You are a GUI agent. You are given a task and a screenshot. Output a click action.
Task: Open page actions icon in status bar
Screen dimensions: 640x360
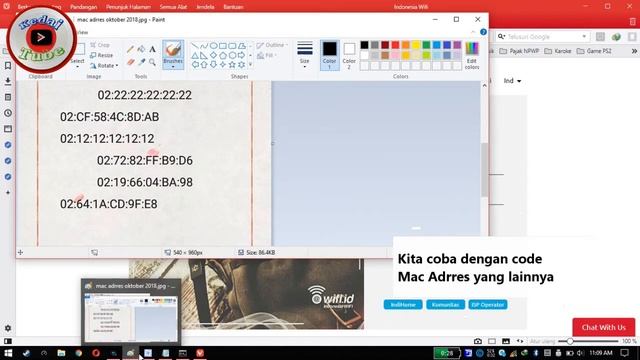pos(520,341)
